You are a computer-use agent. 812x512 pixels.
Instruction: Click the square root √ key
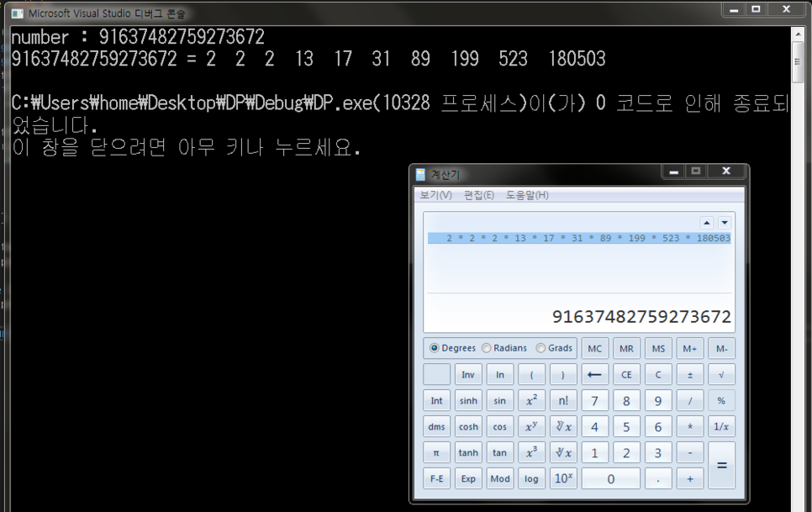coord(721,374)
